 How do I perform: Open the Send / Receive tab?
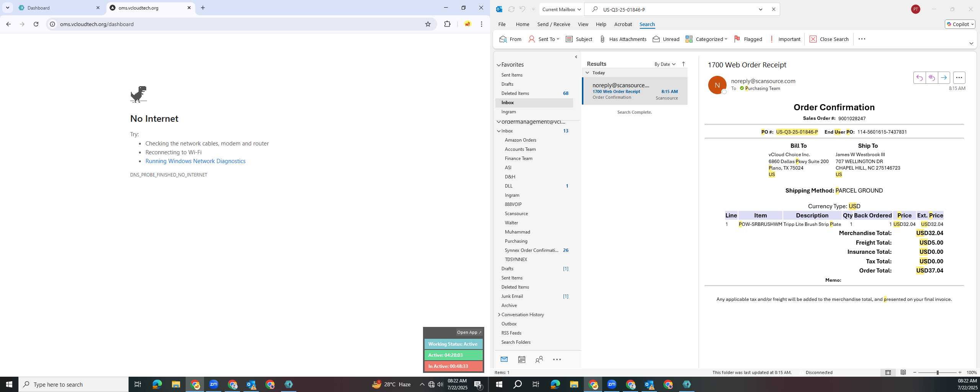pyautogui.click(x=554, y=24)
